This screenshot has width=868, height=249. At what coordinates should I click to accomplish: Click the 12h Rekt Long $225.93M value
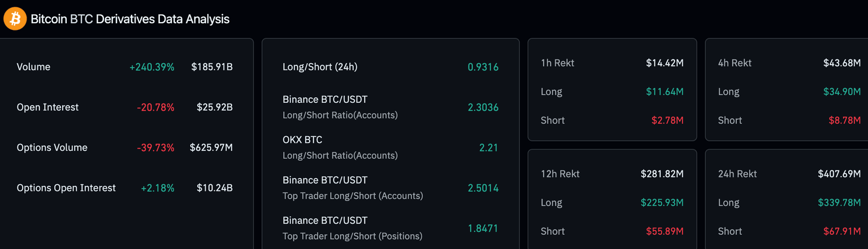(x=662, y=203)
